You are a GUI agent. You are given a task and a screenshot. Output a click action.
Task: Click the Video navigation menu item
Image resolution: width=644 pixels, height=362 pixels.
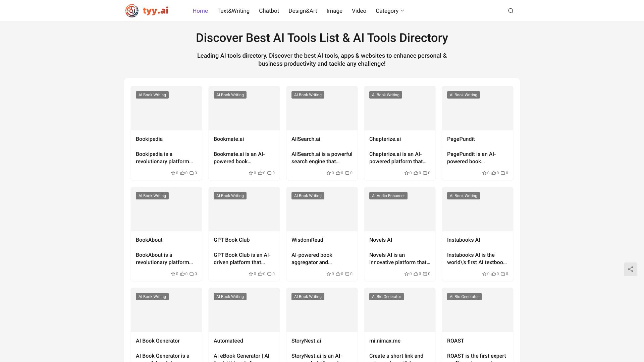[x=359, y=11]
